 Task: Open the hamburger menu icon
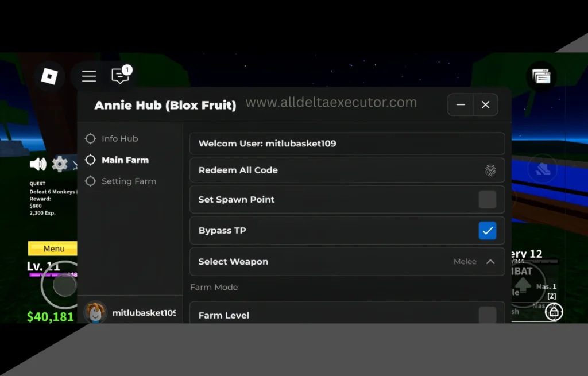(x=89, y=76)
